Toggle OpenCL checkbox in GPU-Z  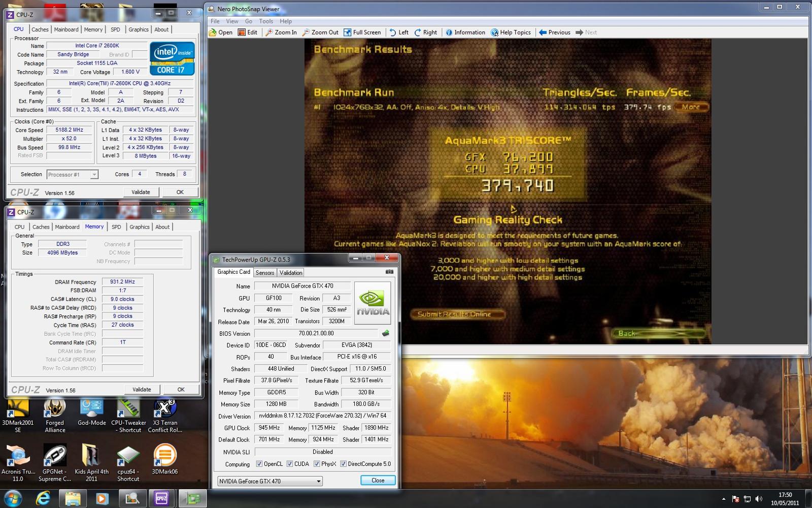point(259,464)
